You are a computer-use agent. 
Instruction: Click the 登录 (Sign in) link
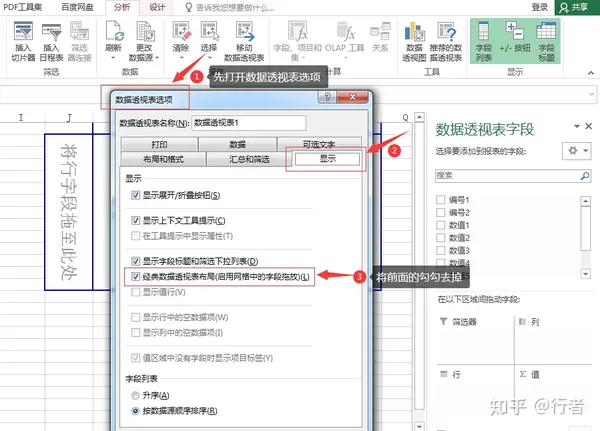pyautogui.click(x=540, y=7)
